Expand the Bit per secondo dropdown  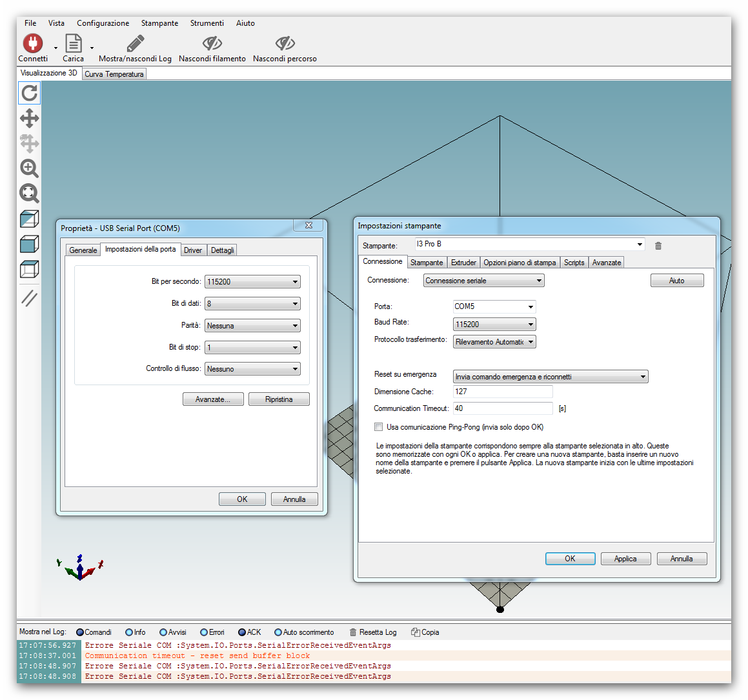click(x=252, y=282)
